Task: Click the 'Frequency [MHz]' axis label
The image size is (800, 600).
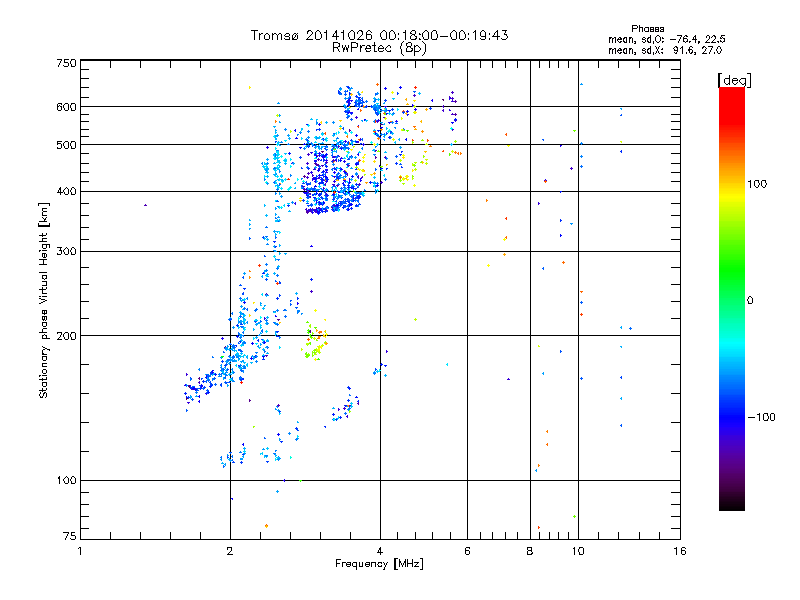Action: point(379,564)
